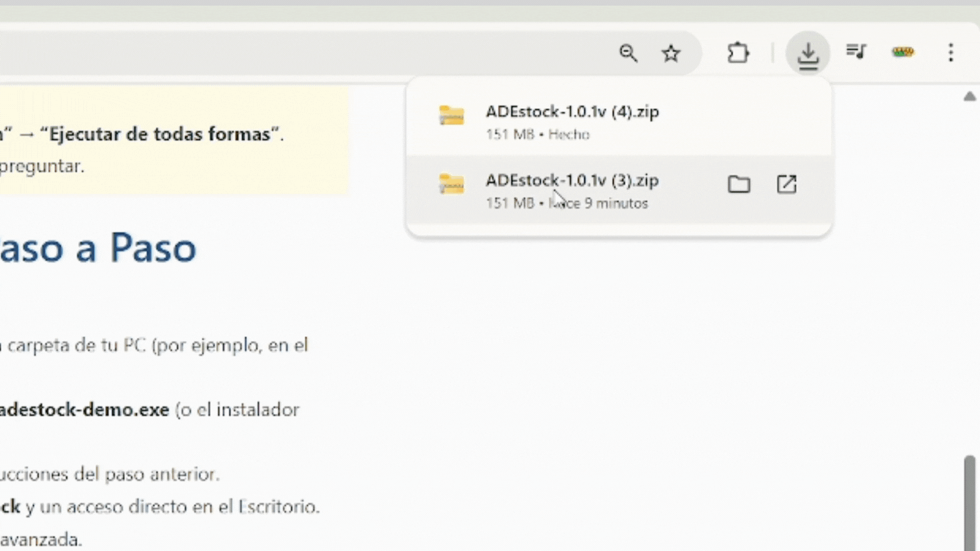980x551 pixels.
Task: Open Chrome's three-dot menu
Action: point(950,53)
